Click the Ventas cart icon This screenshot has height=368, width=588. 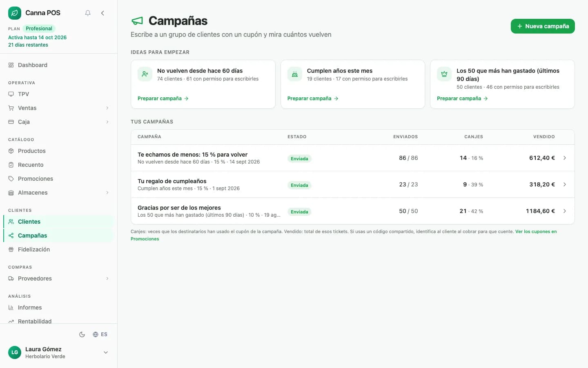[11, 108]
